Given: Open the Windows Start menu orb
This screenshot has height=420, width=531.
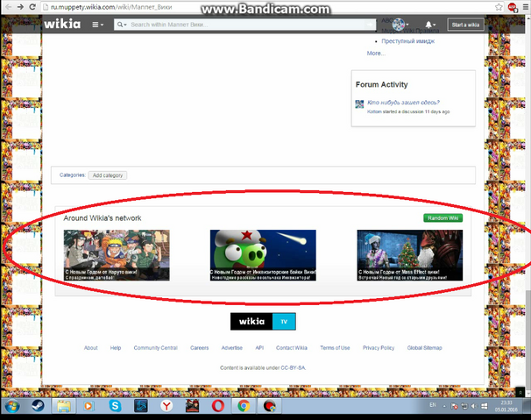Looking at the screenshot, I should (x=12, y=406).
